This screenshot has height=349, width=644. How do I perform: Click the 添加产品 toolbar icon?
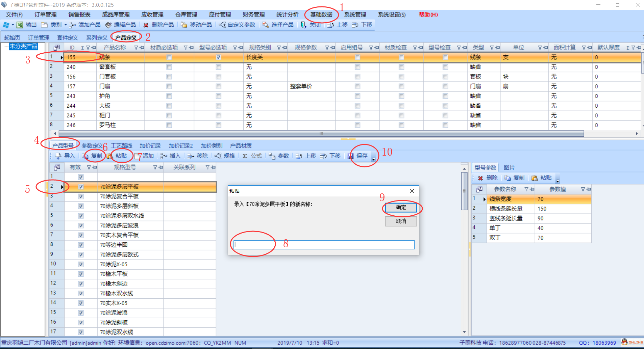click(x=72, y=25)
